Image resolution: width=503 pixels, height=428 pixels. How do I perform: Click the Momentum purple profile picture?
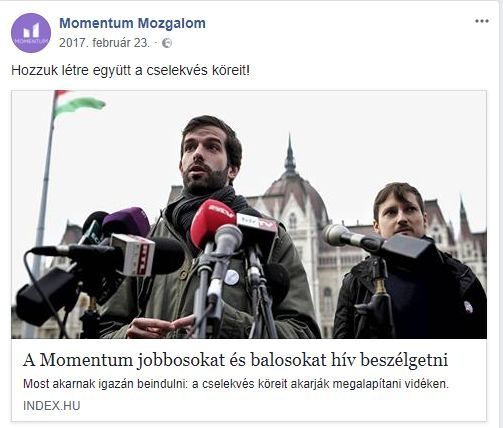click(x=31, y=33)
